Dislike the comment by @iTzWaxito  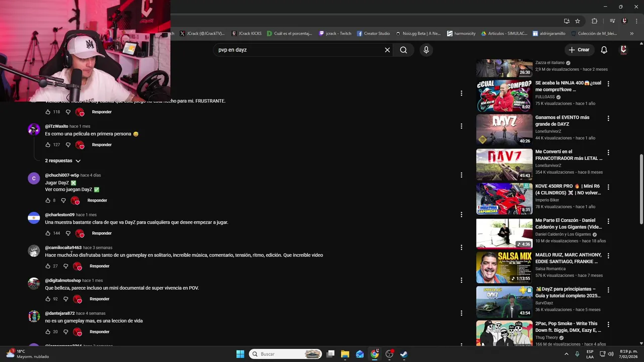coord(68,145)
